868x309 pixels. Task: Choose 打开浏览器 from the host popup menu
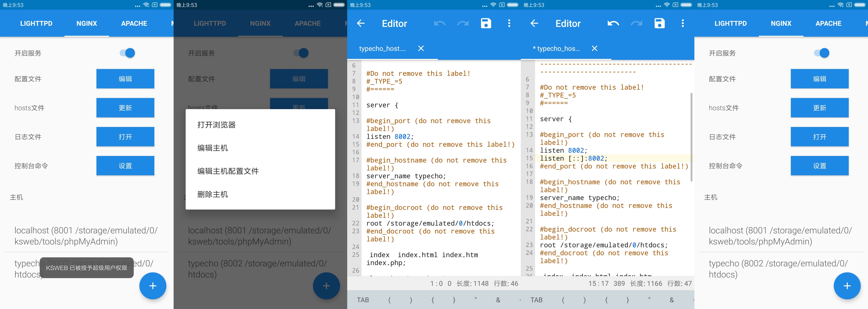(216, 125)
